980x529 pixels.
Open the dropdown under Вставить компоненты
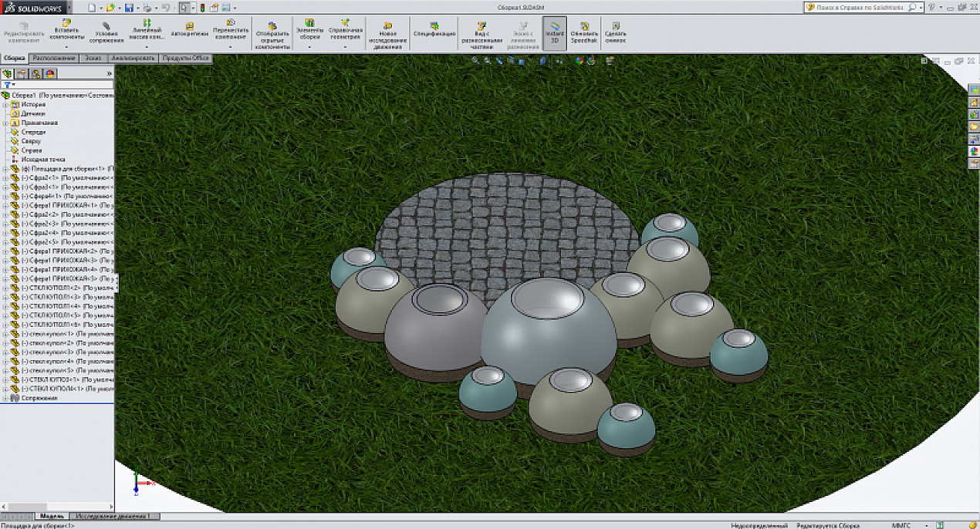click(66, 47)
